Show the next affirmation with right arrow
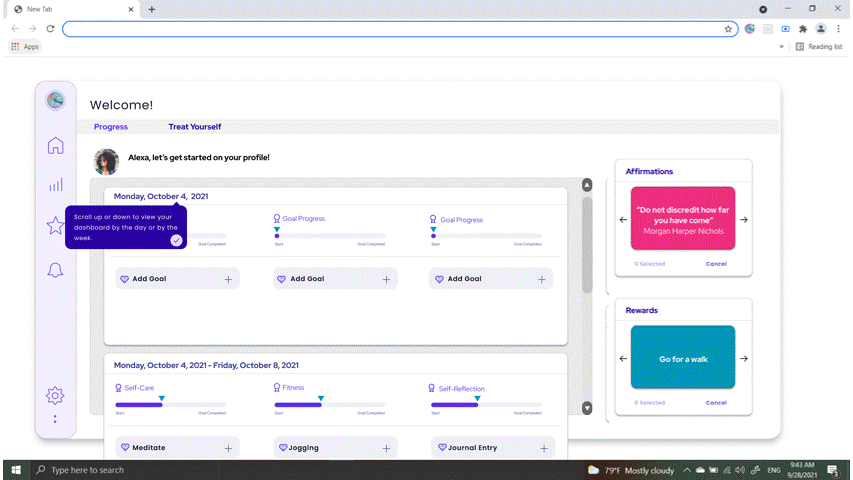The image size is (853, 480). tap(743, 220)
